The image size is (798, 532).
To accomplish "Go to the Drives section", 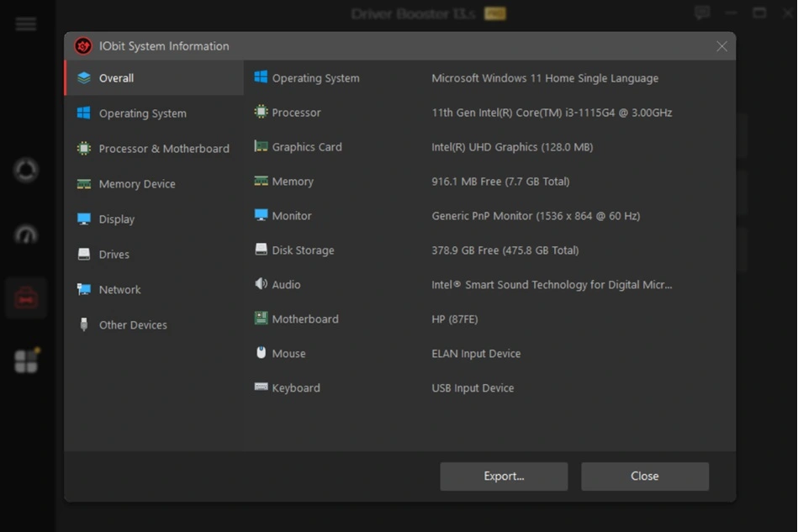I will coord(154,254).
